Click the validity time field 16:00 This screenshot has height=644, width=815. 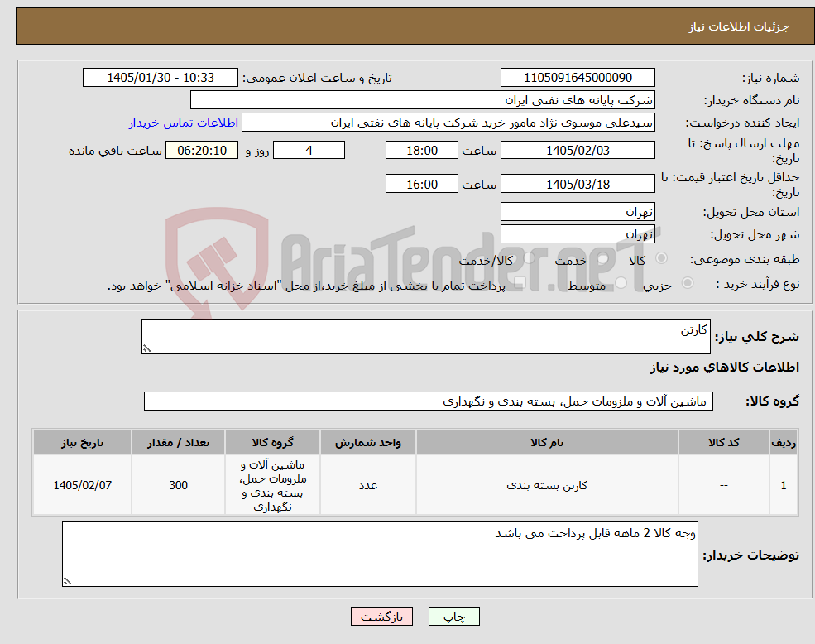(421, 184)
